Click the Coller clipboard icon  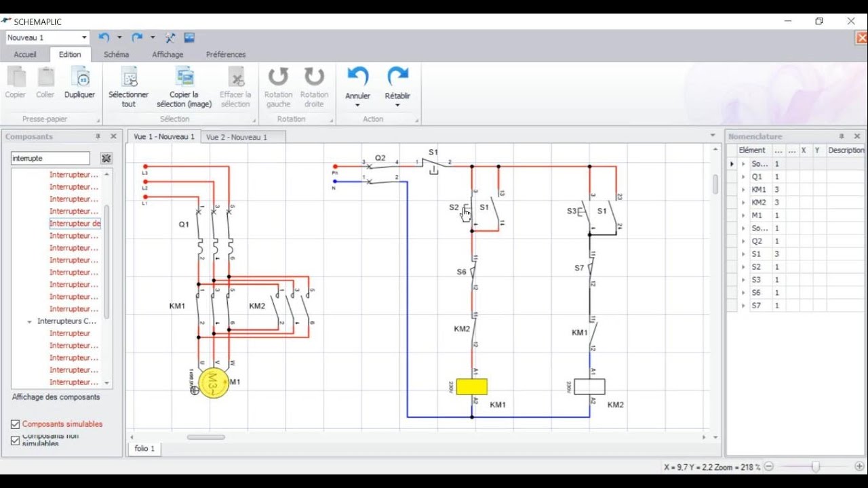click(45, 77)
